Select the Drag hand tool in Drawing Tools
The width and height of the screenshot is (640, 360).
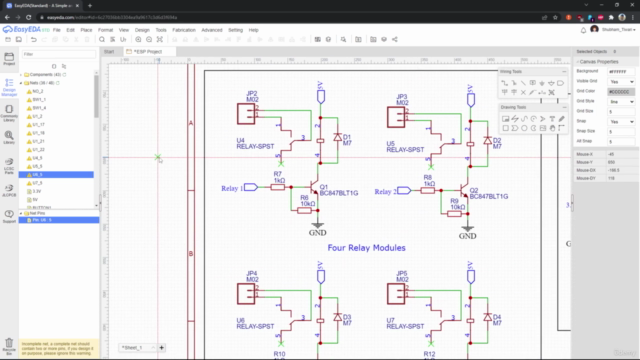pos(552,128)
